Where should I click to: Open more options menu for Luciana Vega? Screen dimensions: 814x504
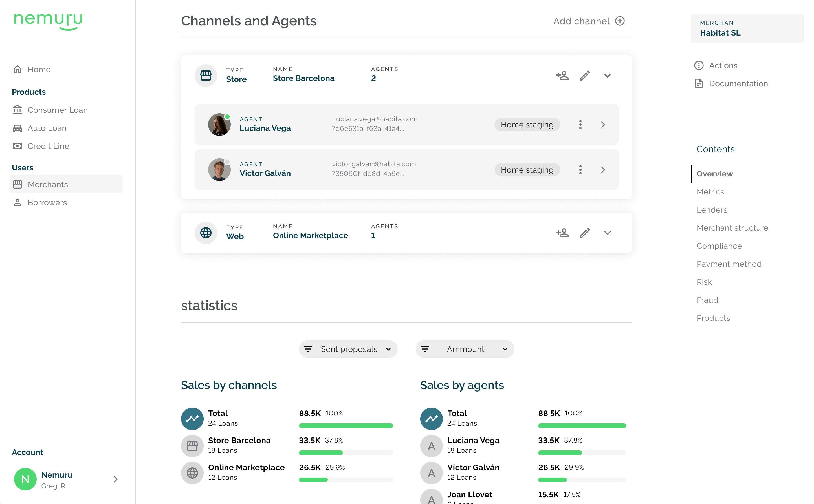[580, 125]
